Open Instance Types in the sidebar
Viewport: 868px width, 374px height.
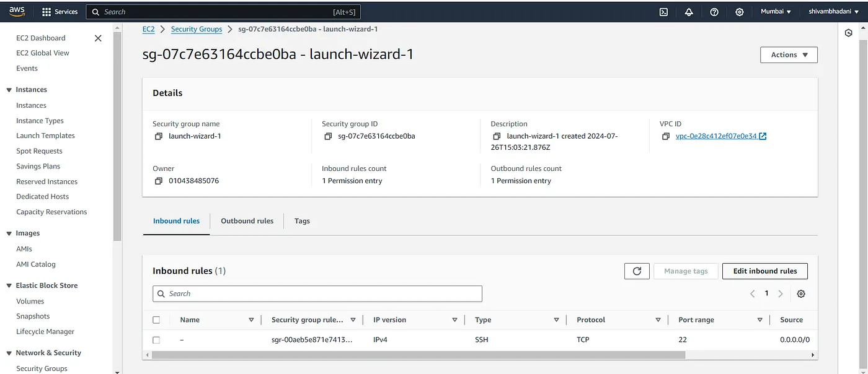point(40,121)
